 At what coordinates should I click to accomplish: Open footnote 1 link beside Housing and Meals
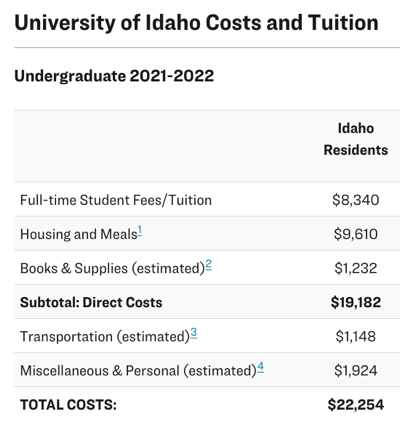[140, 231]
